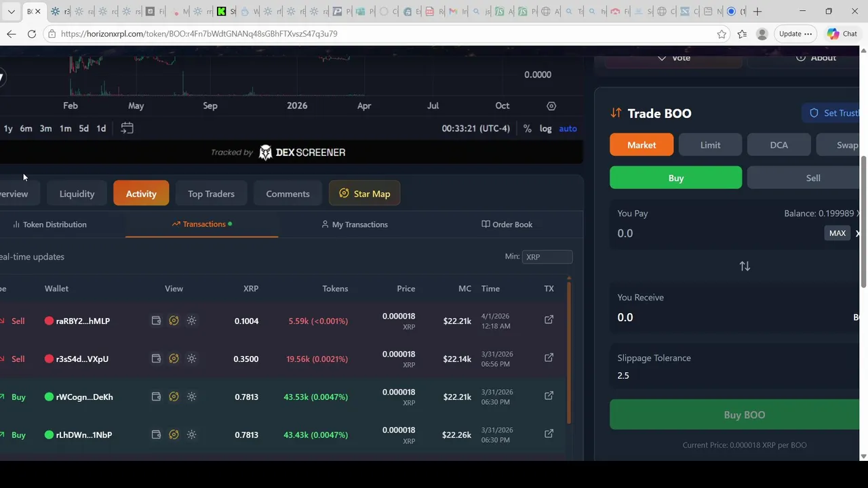Open browser Update menu
Screen dimensions: 868x488
coord(795,34)
